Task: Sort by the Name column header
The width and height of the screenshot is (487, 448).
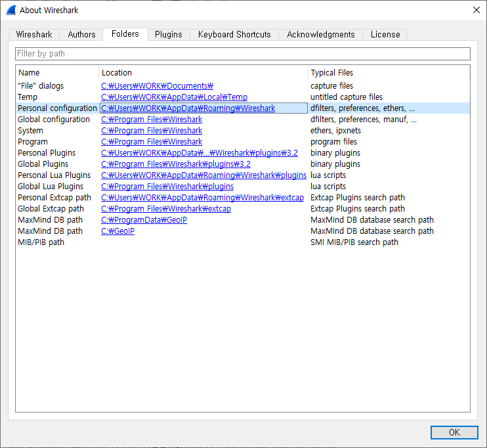Action: 57,73
